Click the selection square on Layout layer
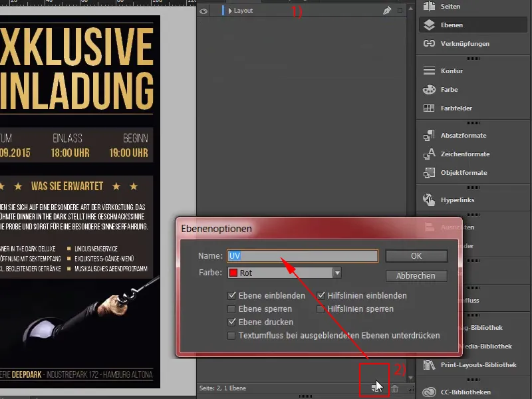Viewport: 532px width, 399px height. 400,11
